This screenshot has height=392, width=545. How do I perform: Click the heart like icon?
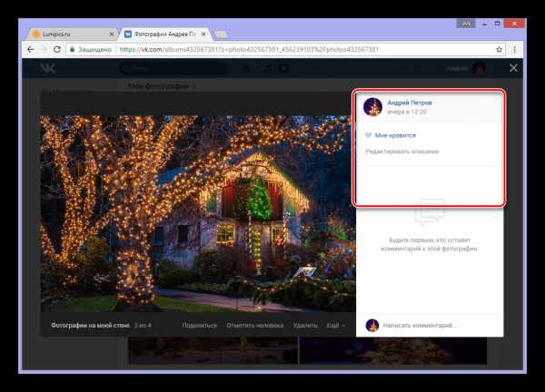(368, 135)
